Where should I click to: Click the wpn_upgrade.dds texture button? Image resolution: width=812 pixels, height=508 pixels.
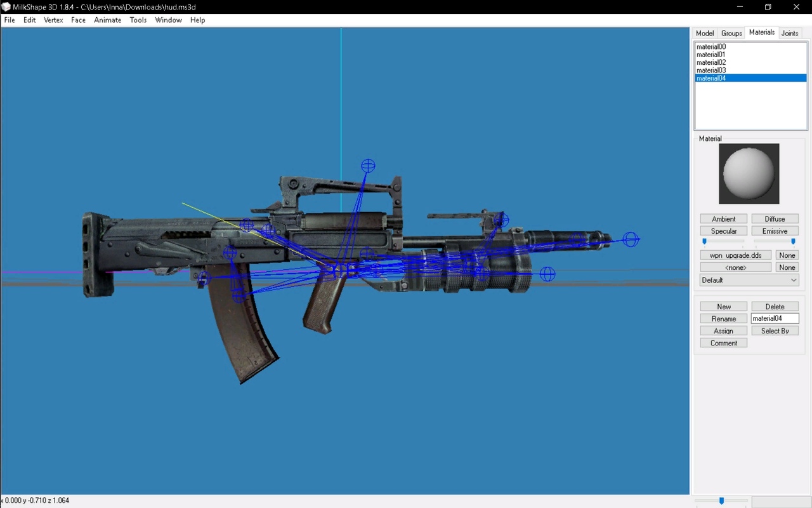pyautogui.click(x=735, y=255)
